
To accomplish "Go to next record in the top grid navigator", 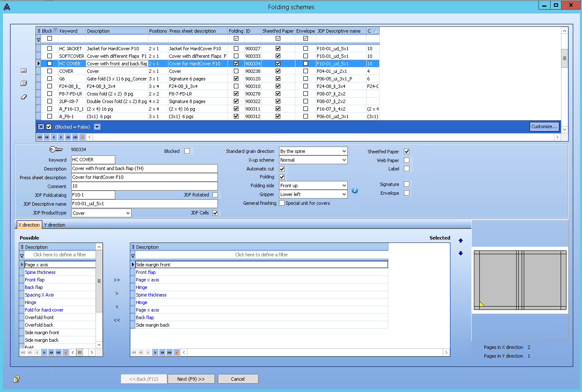I will click(x=61, y=137).
